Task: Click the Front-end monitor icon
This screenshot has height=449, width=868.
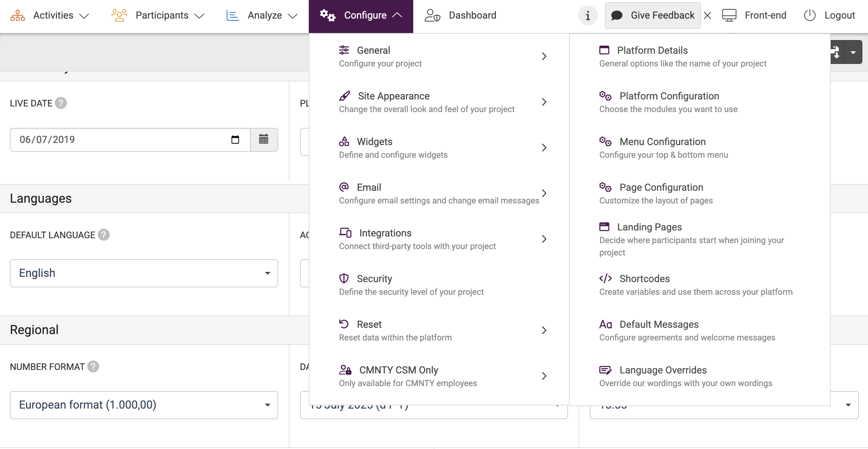Action: pos(729,15)
